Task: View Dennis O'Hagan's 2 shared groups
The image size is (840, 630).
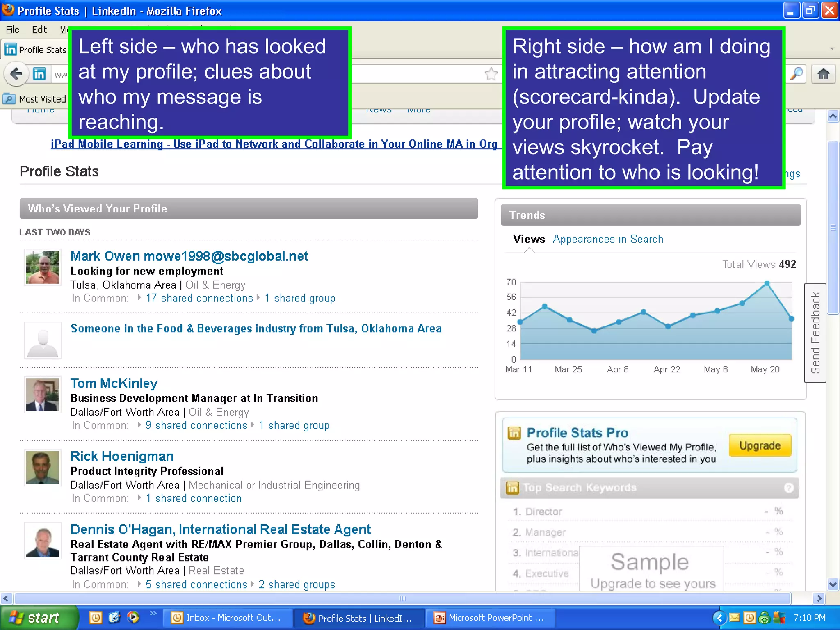Action: coord(297,584)
